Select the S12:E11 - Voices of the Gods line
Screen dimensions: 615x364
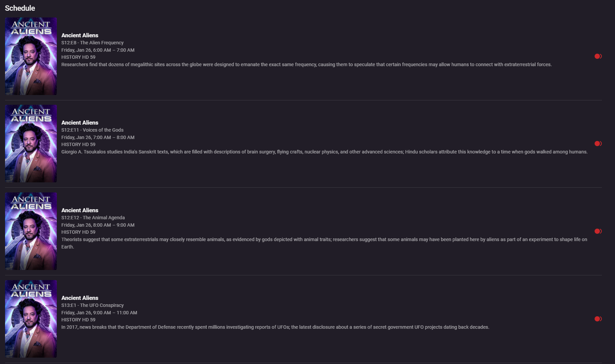point(92,130)
